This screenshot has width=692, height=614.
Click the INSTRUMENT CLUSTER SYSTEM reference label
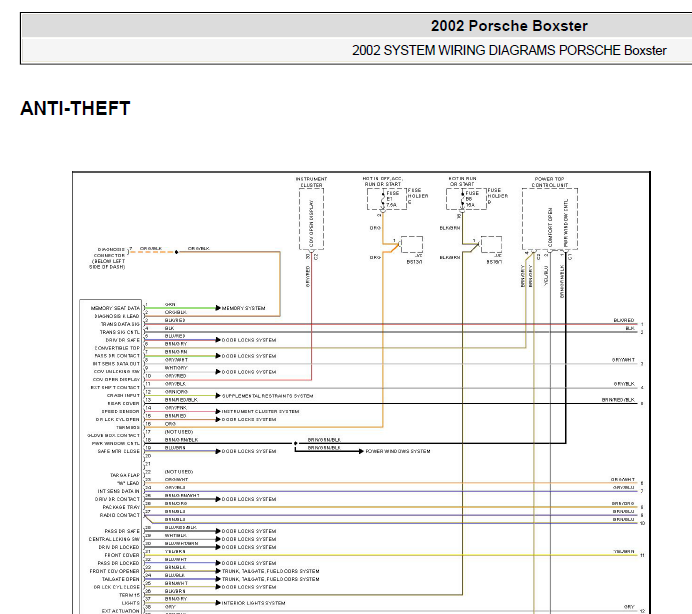(260, 411)
